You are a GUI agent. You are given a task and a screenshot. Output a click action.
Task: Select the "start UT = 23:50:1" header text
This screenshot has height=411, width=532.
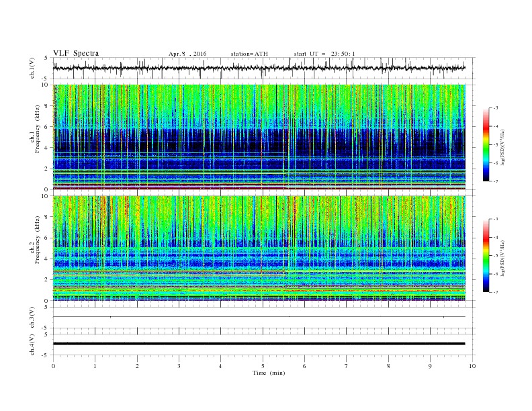pyautogui.click(x=324, y=54)
